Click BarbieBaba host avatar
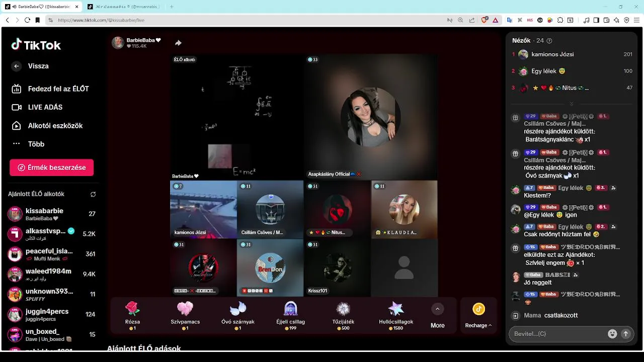This screenshot has width=644, height=362. pyautogui.click(x=118, y=43)
